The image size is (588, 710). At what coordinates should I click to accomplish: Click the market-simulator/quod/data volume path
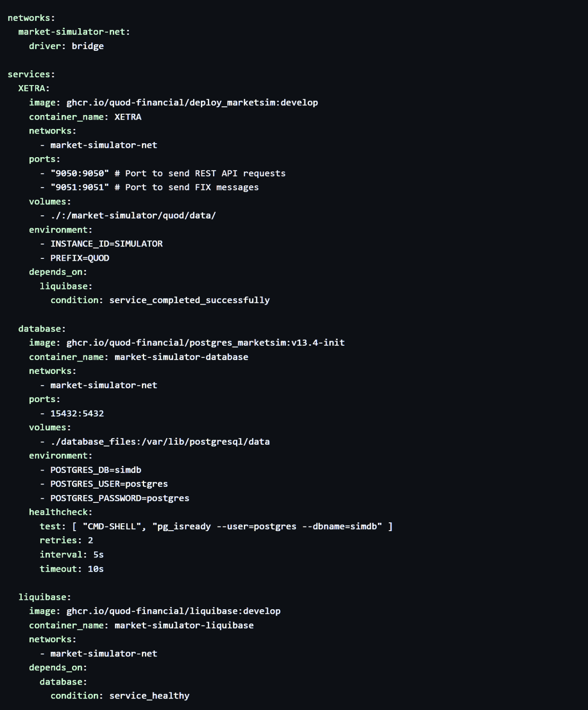(x=133, y=215)
